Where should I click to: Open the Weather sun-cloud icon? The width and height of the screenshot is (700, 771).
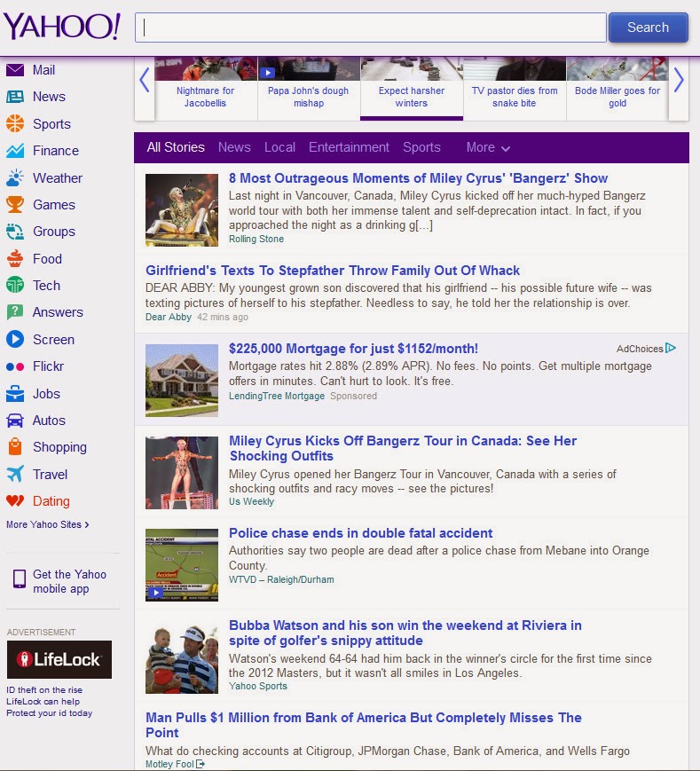(15, 177)
